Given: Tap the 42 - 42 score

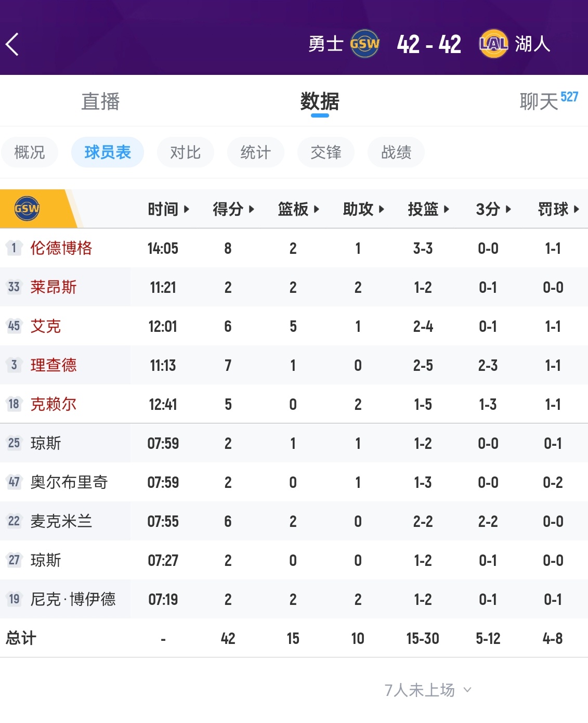Looking at the screenshot, I should point(429,44).
